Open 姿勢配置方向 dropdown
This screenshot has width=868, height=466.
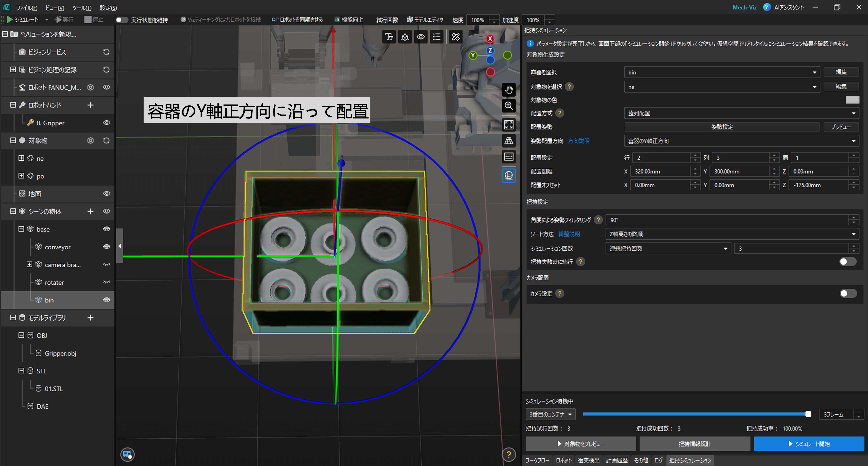pyautogui.click(x=741, y=141)
